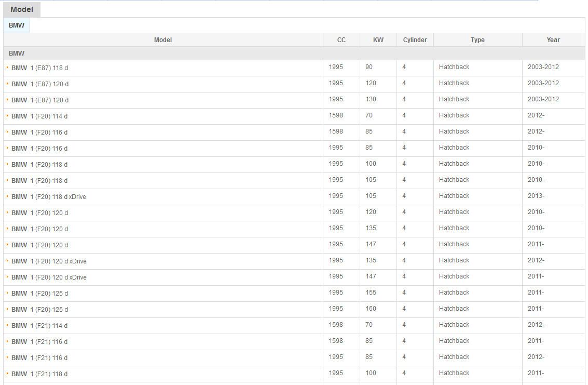Viewport: 588px width, 385px height.
Task: Open BMW 1 (F20) 116 d 1598 CC link
Action: [39, 132]
